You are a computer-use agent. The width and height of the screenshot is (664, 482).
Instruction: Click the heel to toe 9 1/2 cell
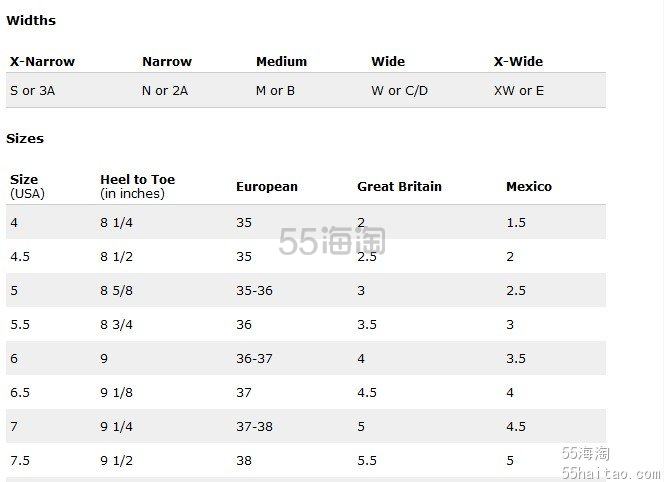pos(116,460)
